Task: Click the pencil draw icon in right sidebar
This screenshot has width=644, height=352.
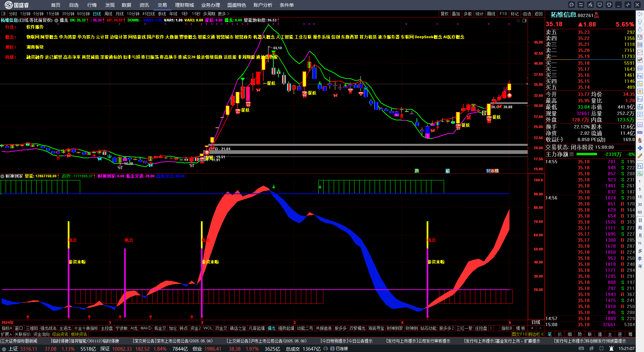Action: pyautogui.click(x=640, y=156)
